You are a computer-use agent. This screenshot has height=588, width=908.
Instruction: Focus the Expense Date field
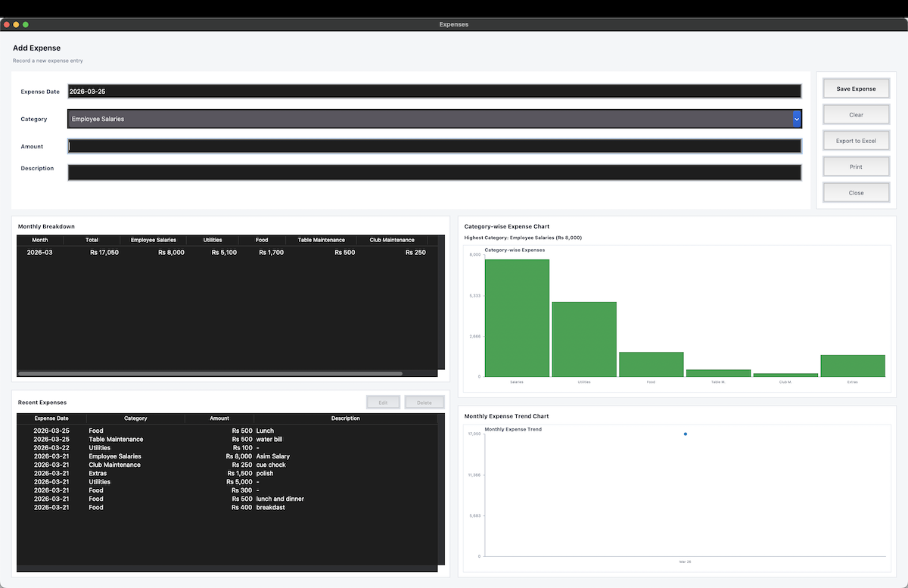point(434,91)
